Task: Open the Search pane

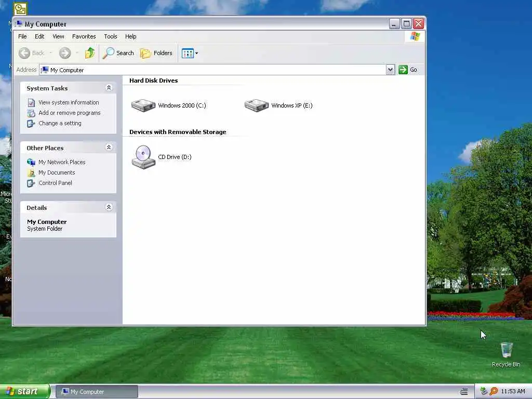Action: (118, 53)
